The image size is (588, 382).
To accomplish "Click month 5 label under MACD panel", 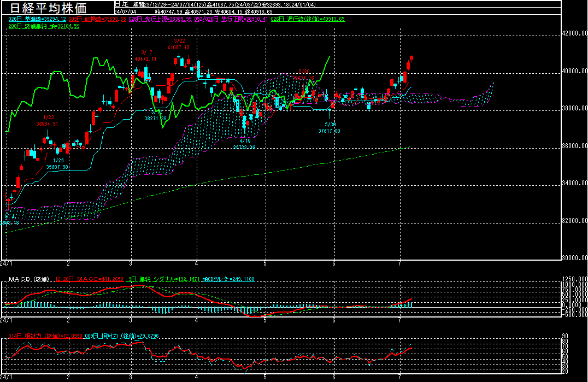I will tap(265, 321).
